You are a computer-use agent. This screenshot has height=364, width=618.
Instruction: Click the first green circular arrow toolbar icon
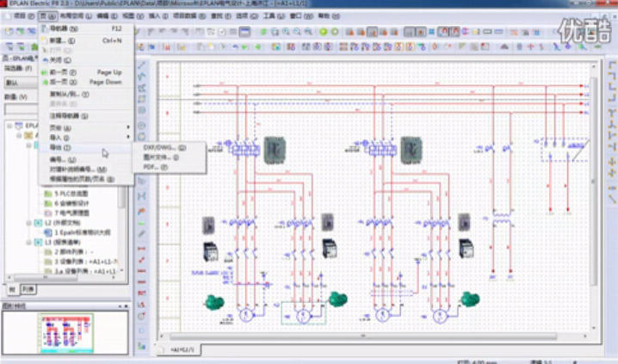click(x=323, y=32)
